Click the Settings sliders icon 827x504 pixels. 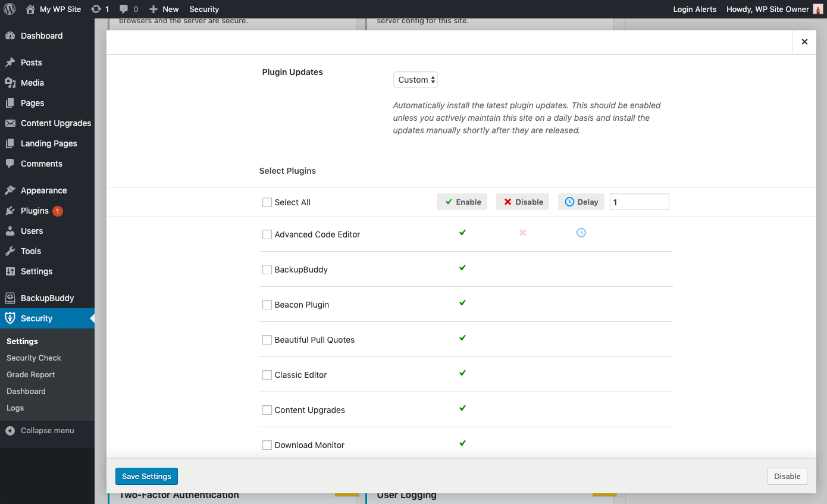point(10,271)
